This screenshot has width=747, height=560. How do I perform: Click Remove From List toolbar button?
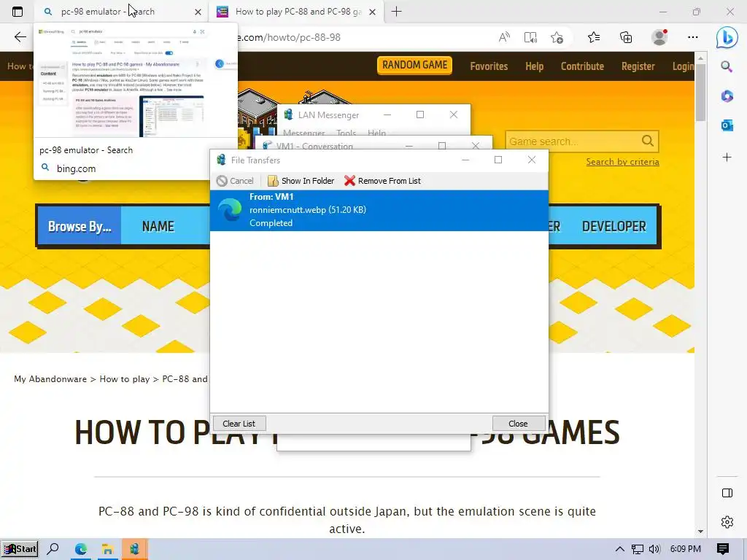click(382, 181)
